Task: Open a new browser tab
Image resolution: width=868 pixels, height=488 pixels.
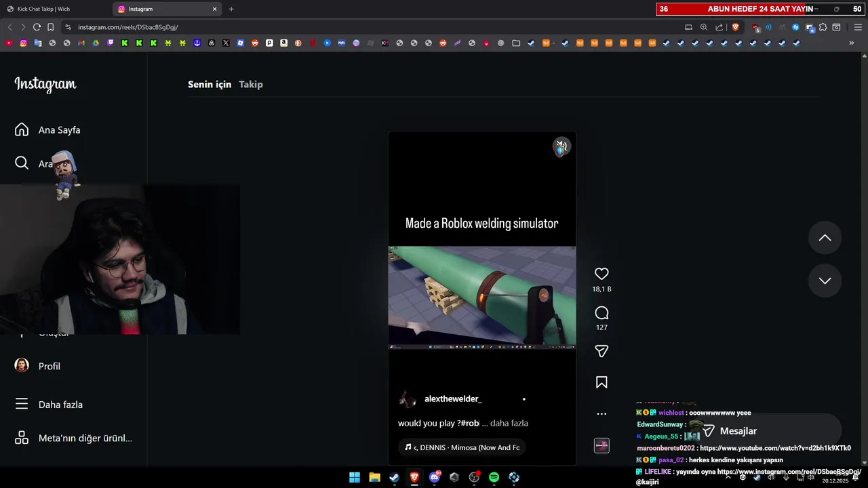Action: [231, 9]
